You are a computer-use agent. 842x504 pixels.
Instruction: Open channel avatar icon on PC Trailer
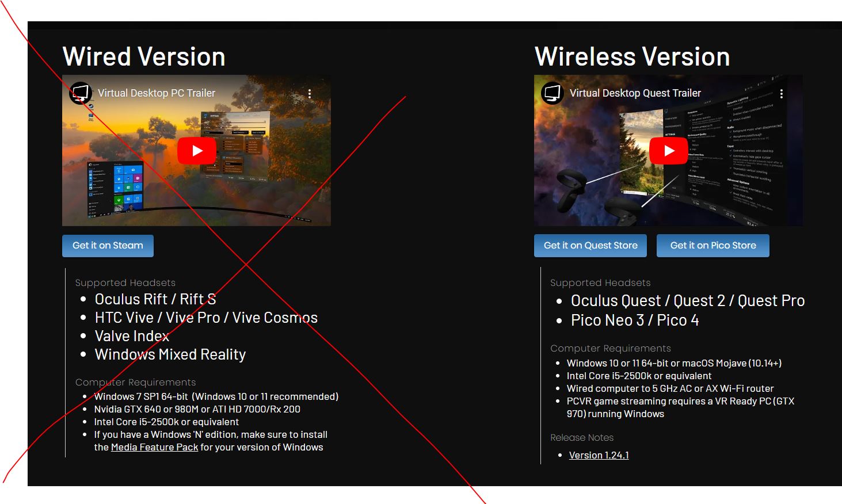point(81,93)
